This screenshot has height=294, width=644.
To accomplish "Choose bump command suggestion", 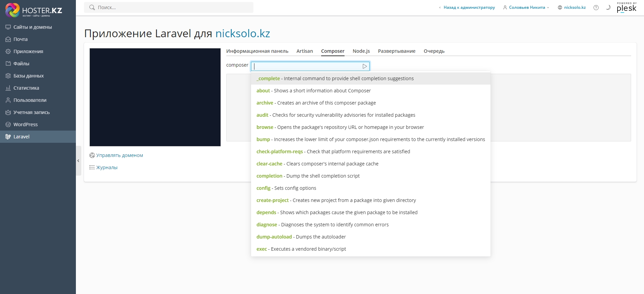I will point(371,139).
